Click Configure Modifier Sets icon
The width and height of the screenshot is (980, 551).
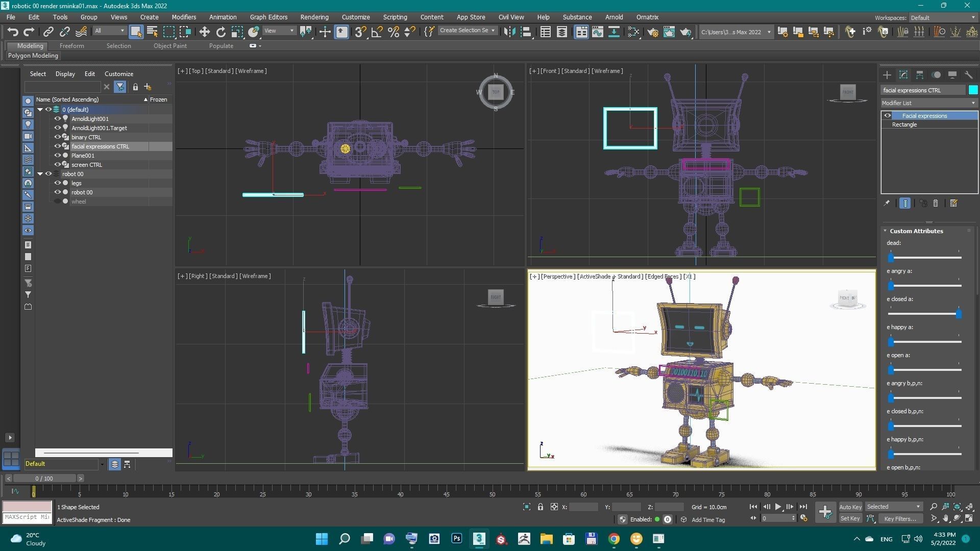point(953,203)
